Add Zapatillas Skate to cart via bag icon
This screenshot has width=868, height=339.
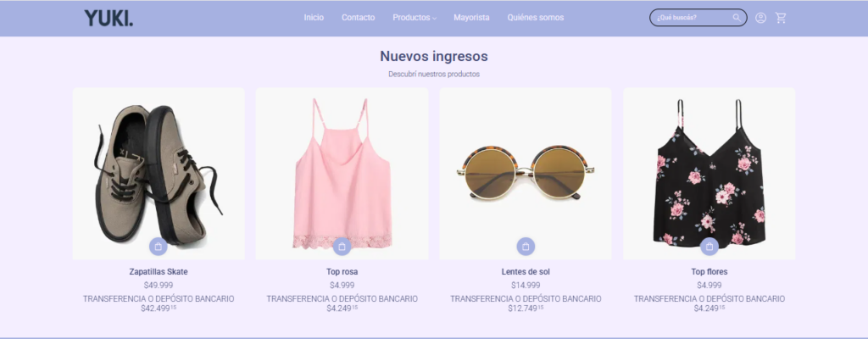point(159,247)
